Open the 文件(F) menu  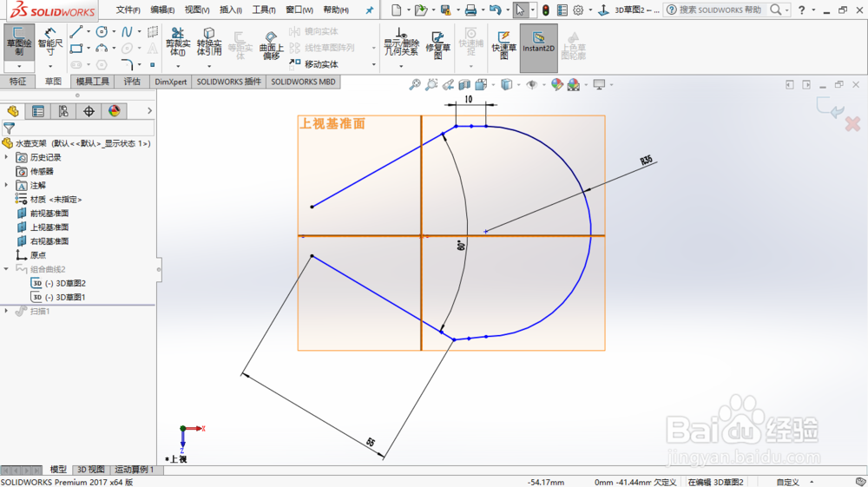coord(128,10)
